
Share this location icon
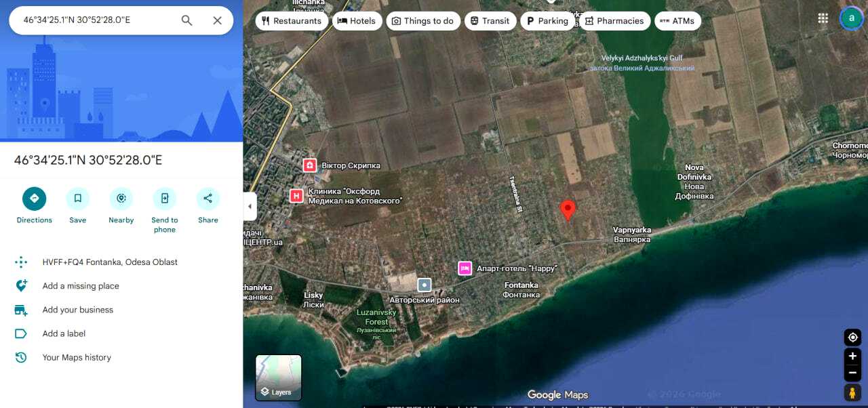tap(208, 199)
